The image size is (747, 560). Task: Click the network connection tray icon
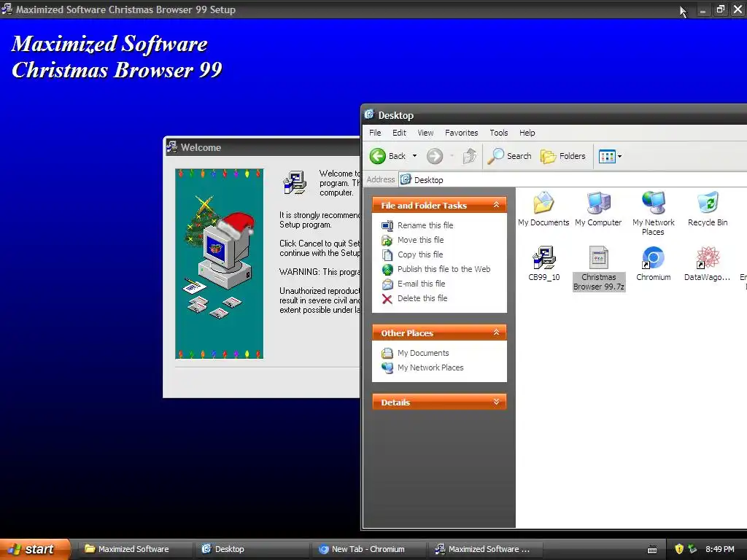(692, 549)
